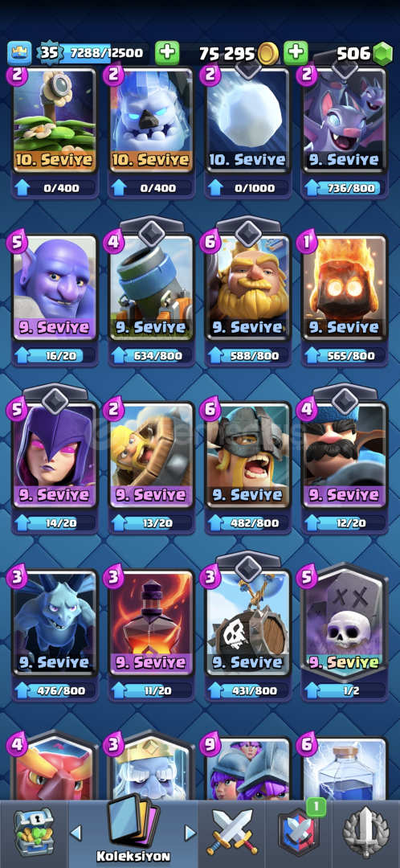
Task: Open the clan shield icon with notification badge
Action: point(299,832)
